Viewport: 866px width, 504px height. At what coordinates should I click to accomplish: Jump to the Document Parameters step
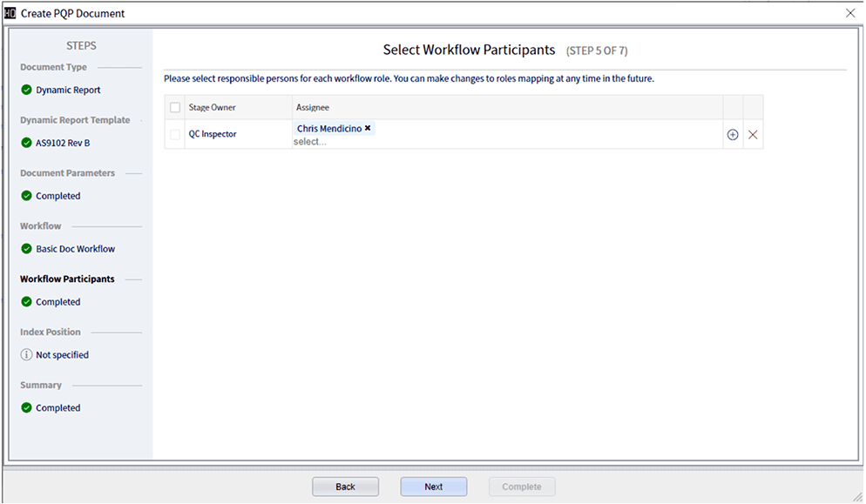[67, 173]
